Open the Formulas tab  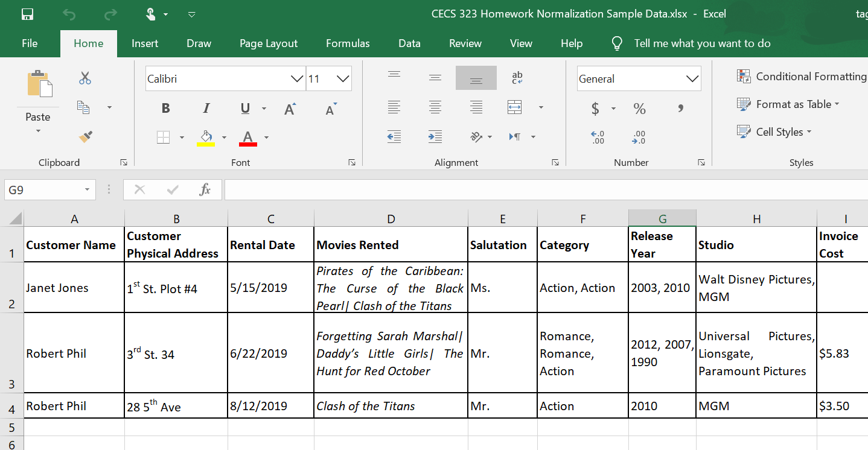coord(348,43)
